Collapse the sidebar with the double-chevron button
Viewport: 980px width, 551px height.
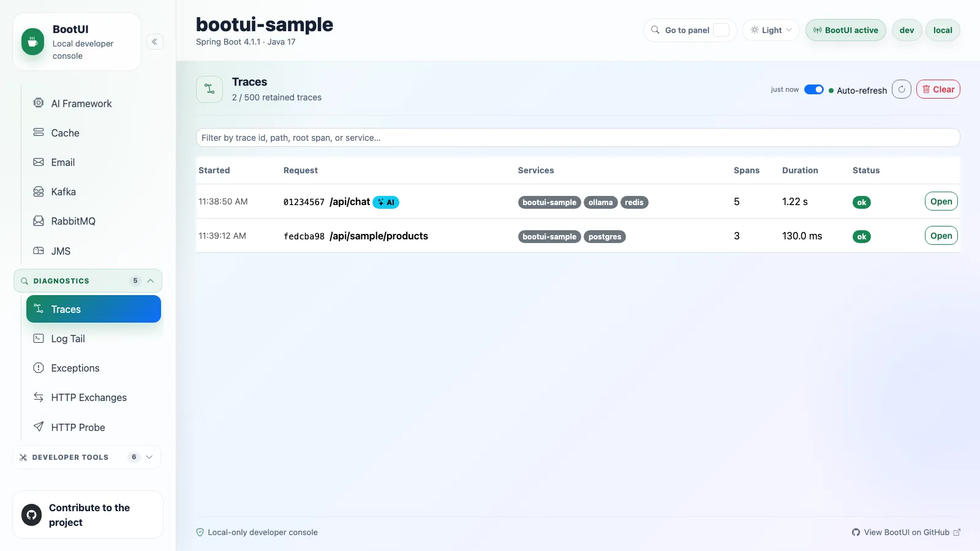pos(155,42)
